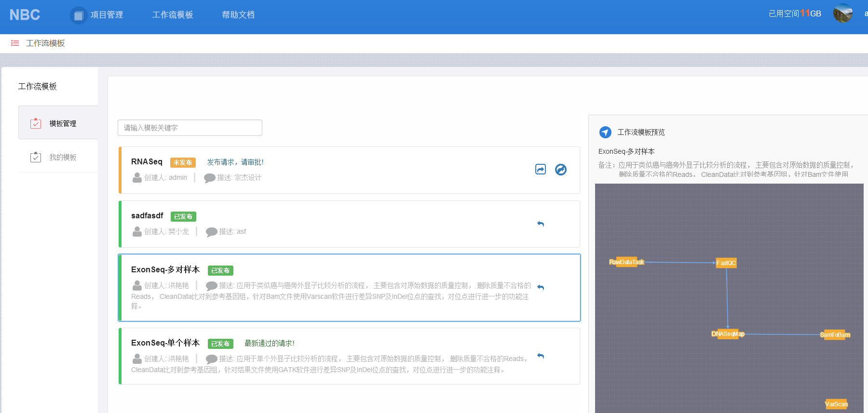Click the NBC logo

tap(25, 15)
